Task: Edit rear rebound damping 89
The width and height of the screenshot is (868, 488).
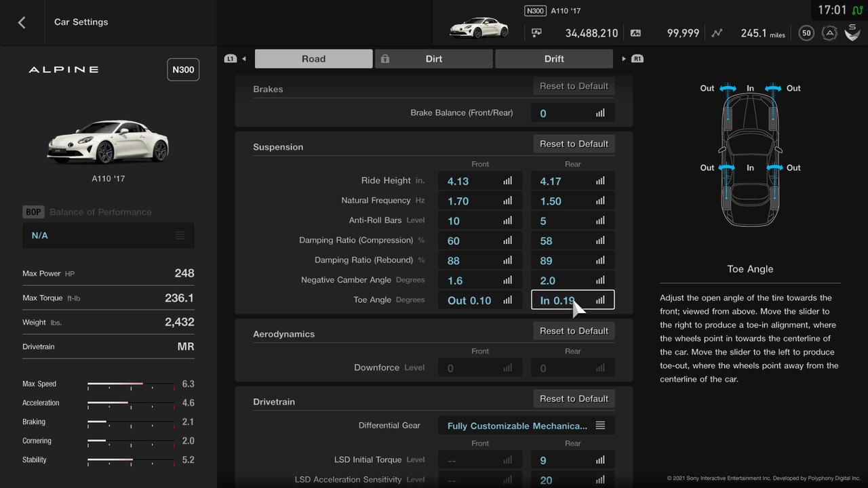Action: 573,260
